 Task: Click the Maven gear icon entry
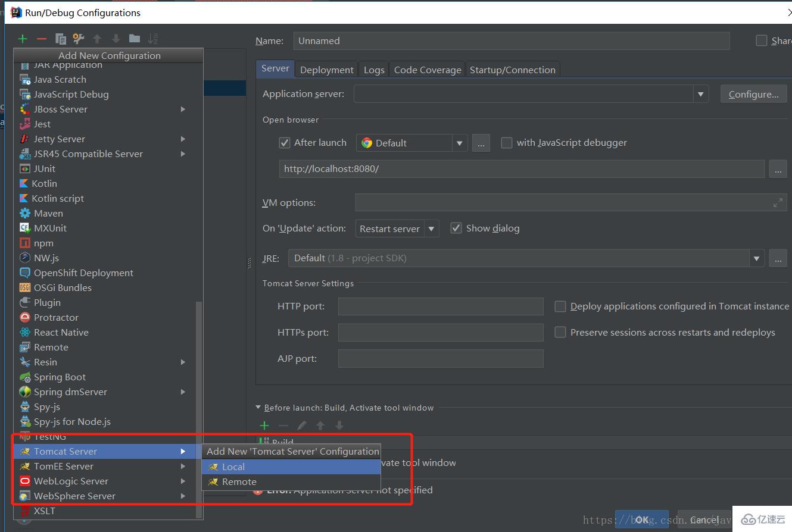point(25,213)
